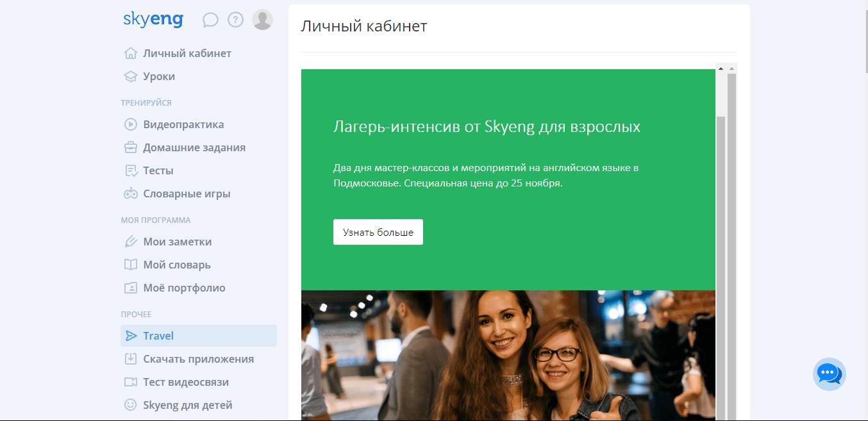Go to Мои заметки section
Screen dimensions: 868x421
[177, 242]
